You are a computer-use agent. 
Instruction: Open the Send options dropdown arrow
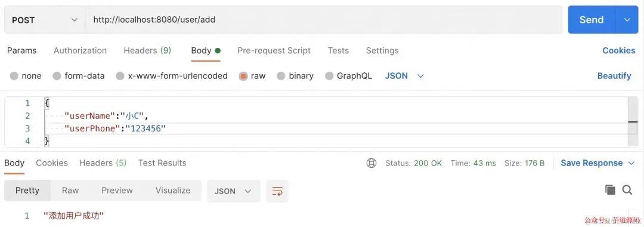tap(627, 20)
